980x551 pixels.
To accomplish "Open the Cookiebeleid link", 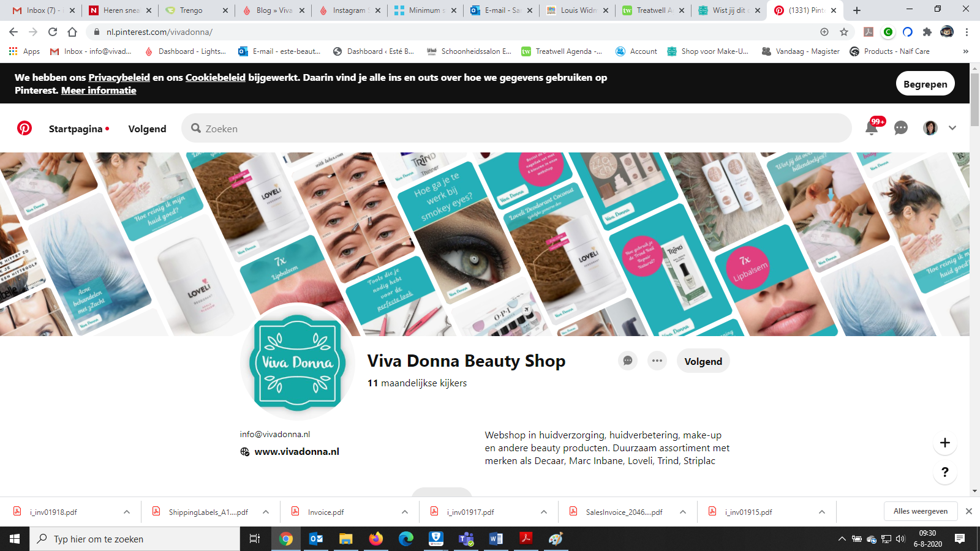I will (216, 77).
